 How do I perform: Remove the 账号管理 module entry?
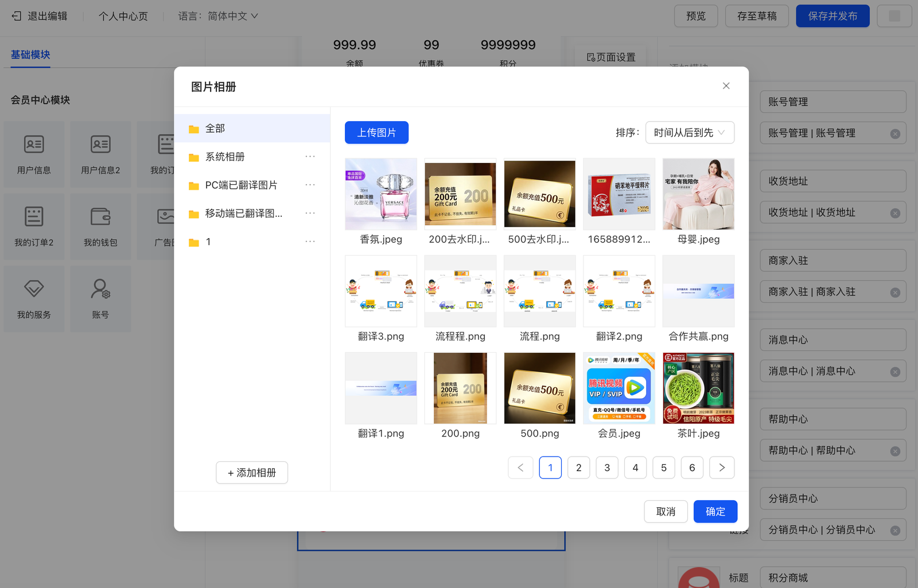(x=894, y=134)
